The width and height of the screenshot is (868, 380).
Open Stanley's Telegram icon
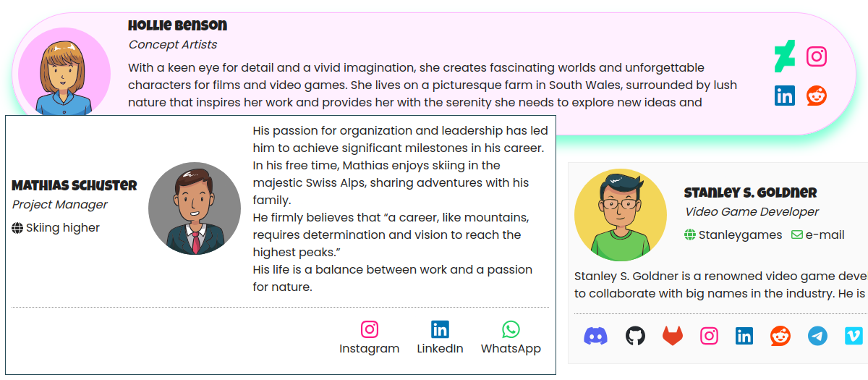[x=817, y=336]
